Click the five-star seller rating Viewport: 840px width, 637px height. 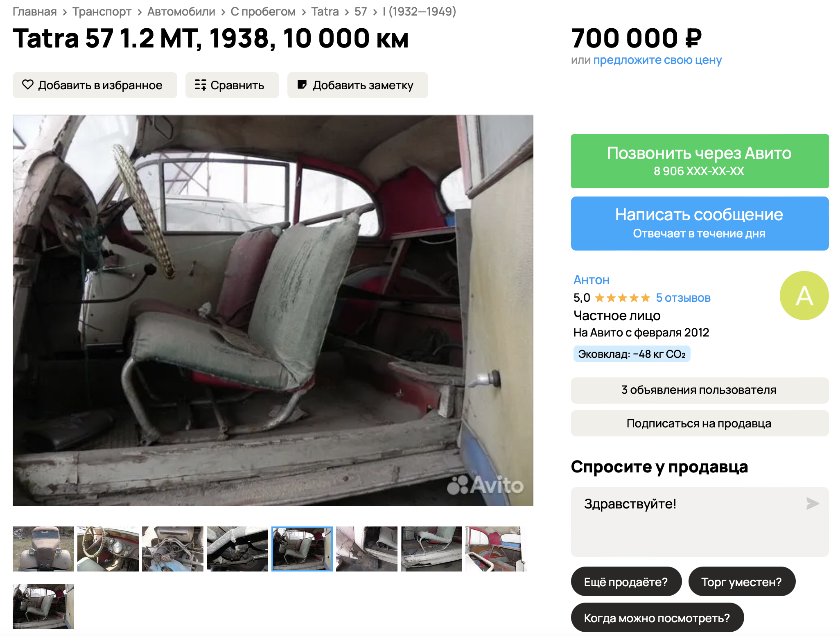622,298
